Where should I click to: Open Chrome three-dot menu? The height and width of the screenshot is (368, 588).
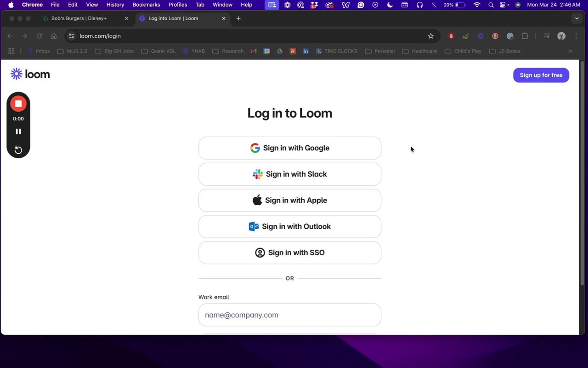[576, 36]
